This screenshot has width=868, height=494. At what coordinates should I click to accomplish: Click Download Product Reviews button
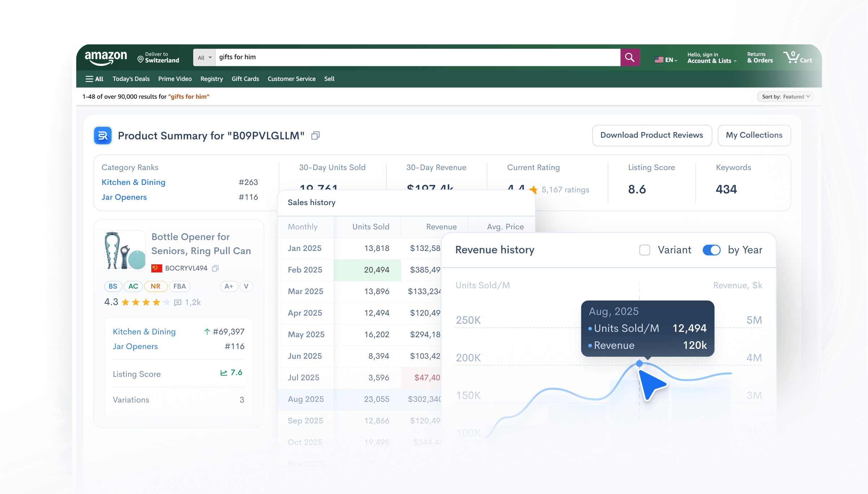coord(652,135)
